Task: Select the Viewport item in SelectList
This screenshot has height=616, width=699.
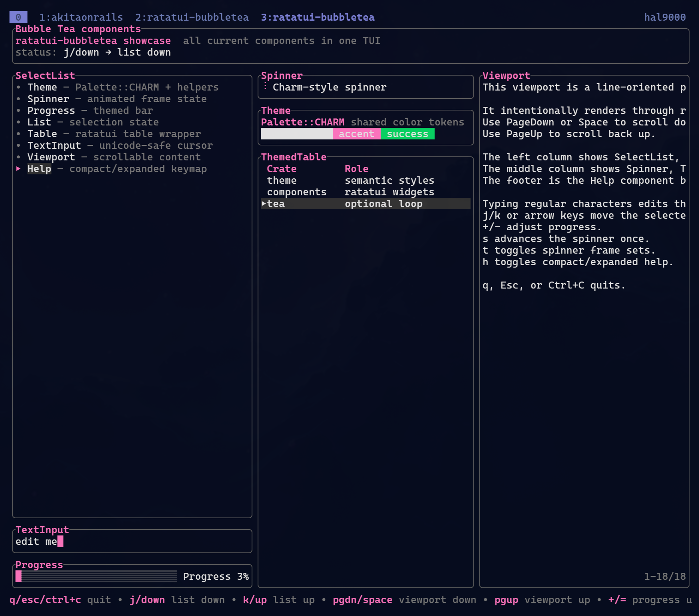Action: tap(108, 157)
